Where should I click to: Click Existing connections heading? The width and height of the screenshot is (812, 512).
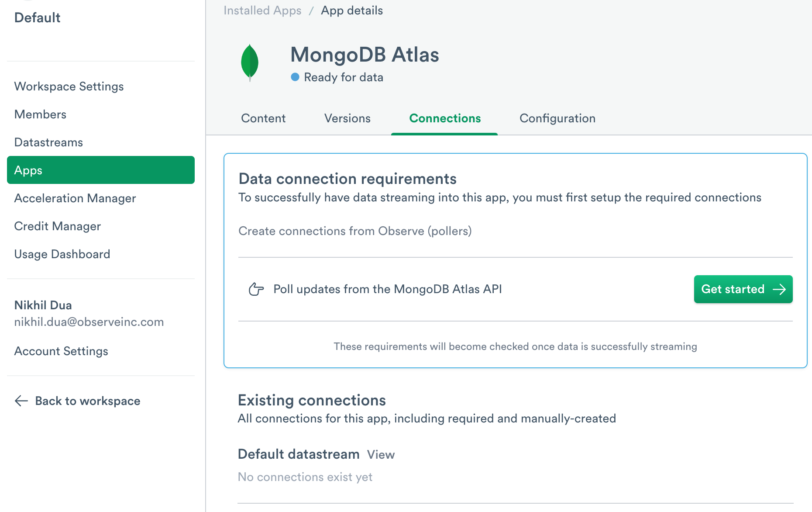312,400
